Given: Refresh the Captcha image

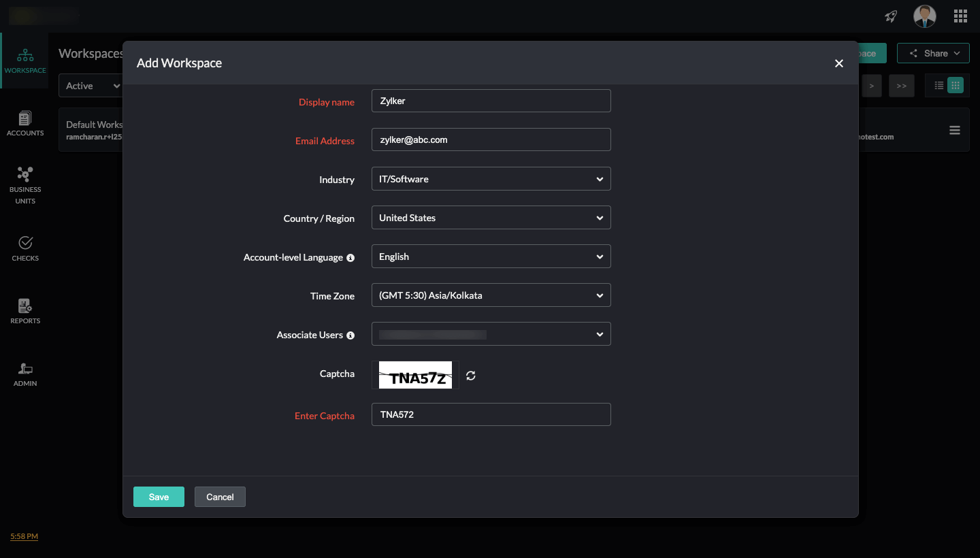Looking at the screenshot, I should [471, 375].
